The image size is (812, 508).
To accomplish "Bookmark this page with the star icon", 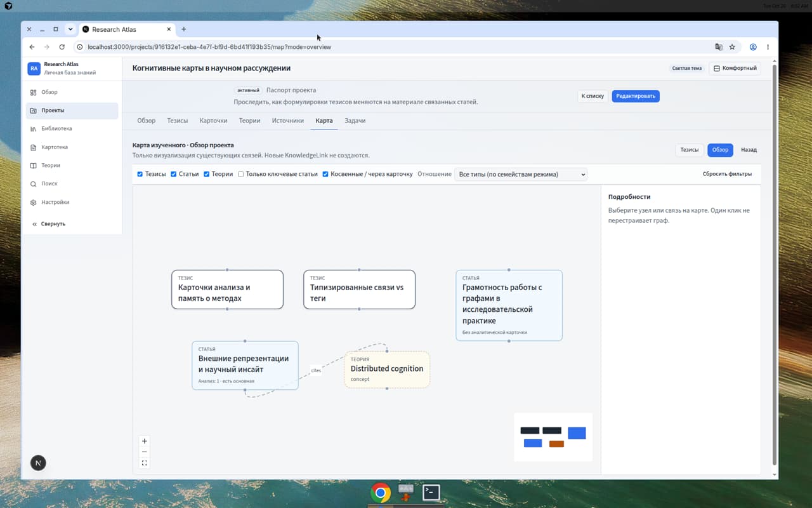I will coord(732,47).
